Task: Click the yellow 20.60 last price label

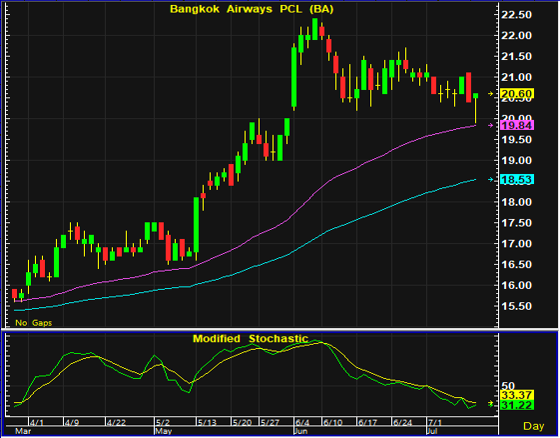Action: pyautogui.click(x=517, y=94)
